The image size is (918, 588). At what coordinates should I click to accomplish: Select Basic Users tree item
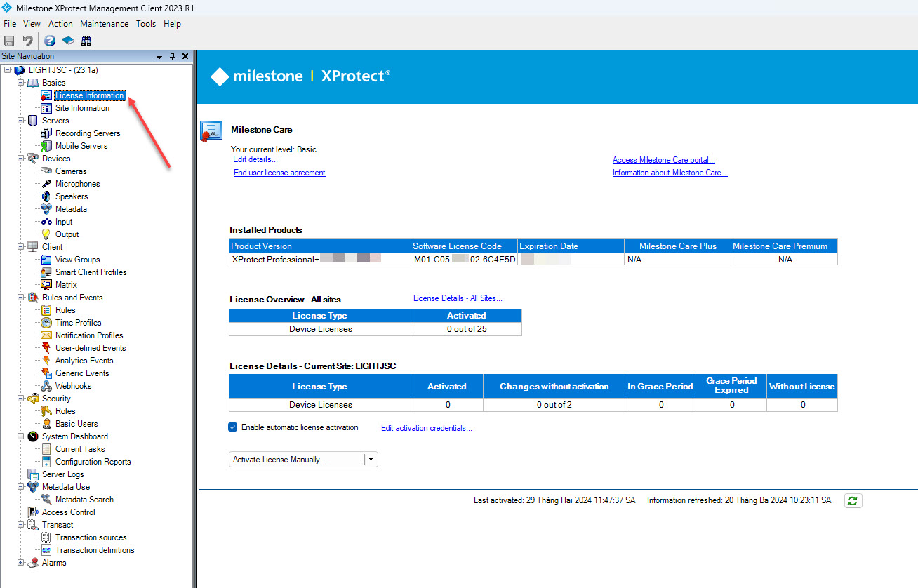coord(76,424)
